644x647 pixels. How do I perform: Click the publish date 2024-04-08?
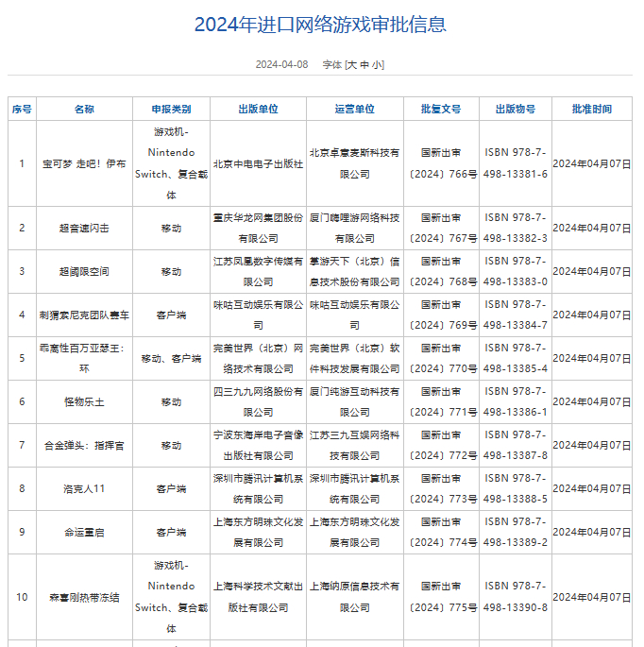[x=281, y=65]
